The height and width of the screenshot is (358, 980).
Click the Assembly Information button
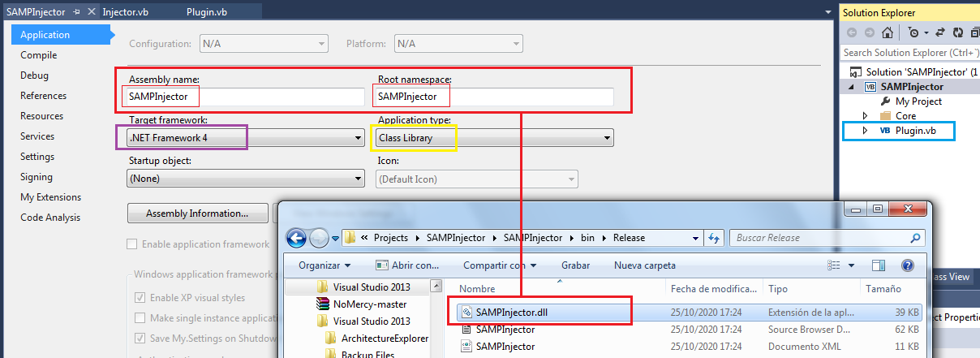(x=197, y=214)
